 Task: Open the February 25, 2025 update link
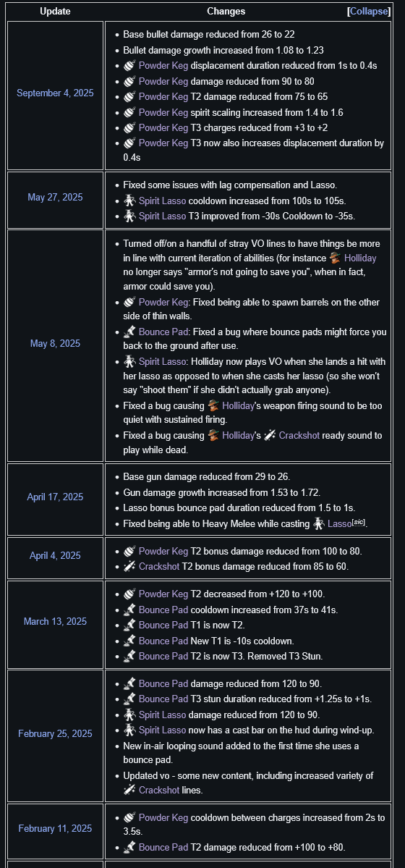click(x=55, y=733)
